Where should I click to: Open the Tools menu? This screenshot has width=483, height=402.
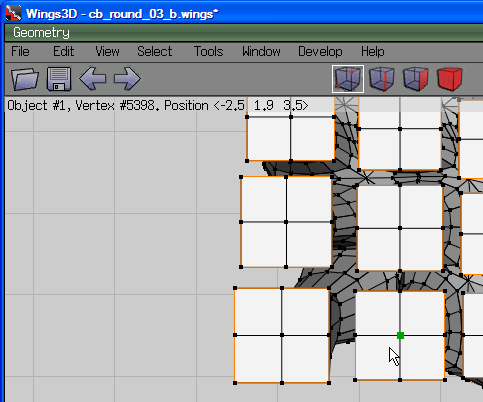(209, 52)
